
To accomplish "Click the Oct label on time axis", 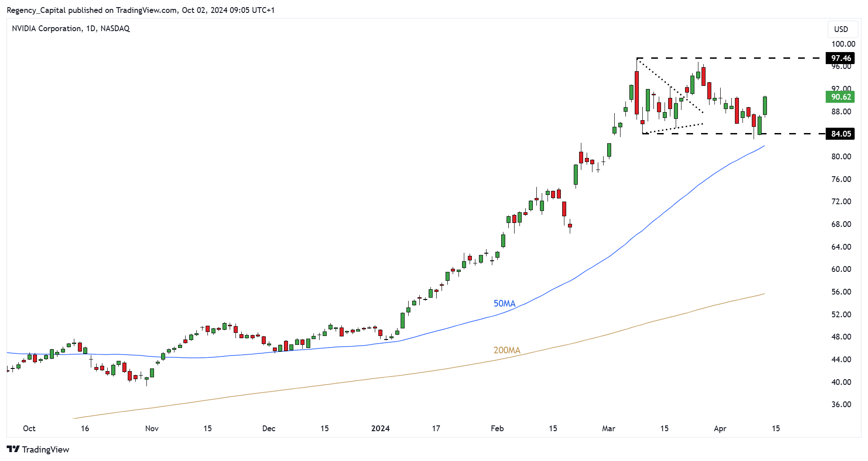I will (x=29, y=429).
